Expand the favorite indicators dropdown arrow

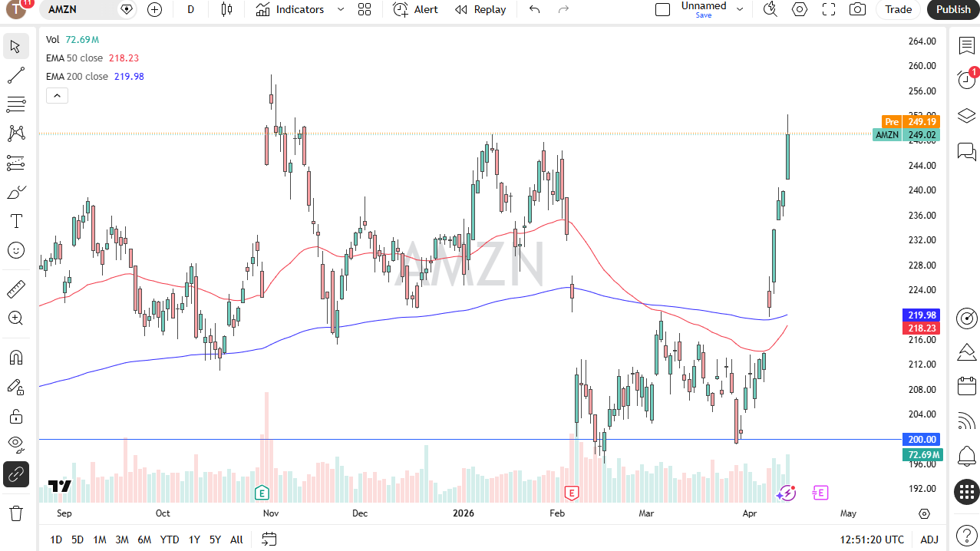pos(341,9)
